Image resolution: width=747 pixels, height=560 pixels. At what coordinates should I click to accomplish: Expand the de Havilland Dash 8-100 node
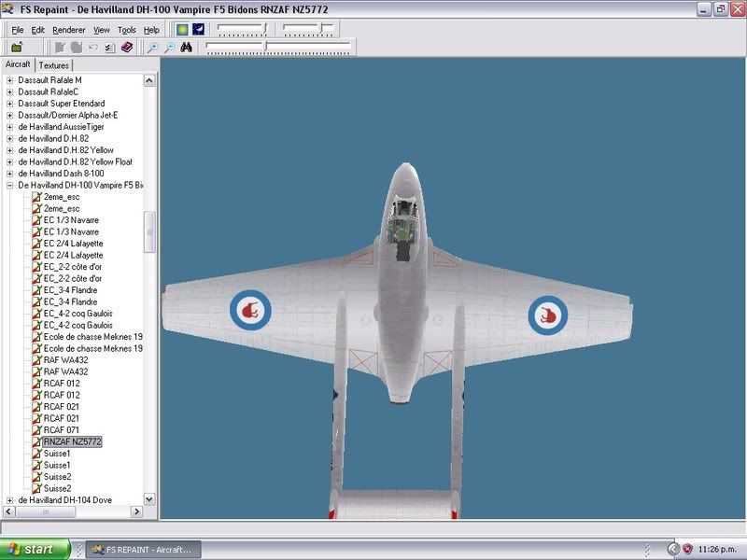tap(10, 174)
